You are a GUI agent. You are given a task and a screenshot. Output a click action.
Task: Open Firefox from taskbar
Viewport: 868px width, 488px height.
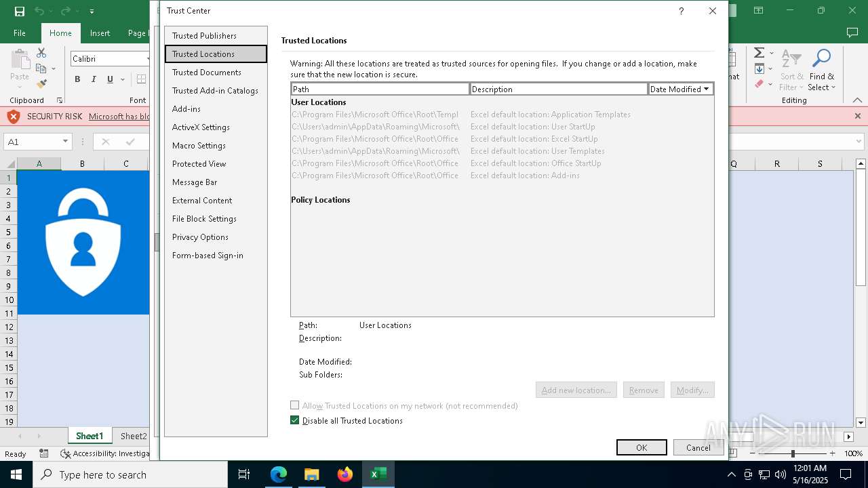[x=345, y=474]
